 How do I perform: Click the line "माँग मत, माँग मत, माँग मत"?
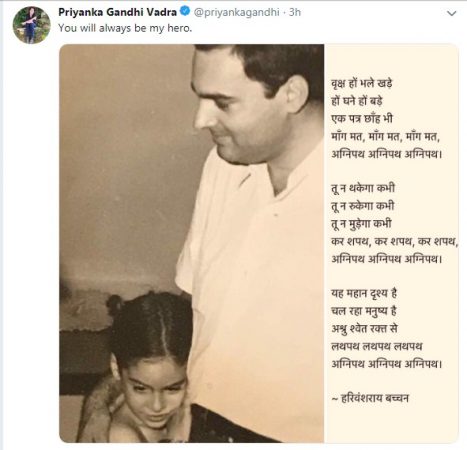click(386, 136)
